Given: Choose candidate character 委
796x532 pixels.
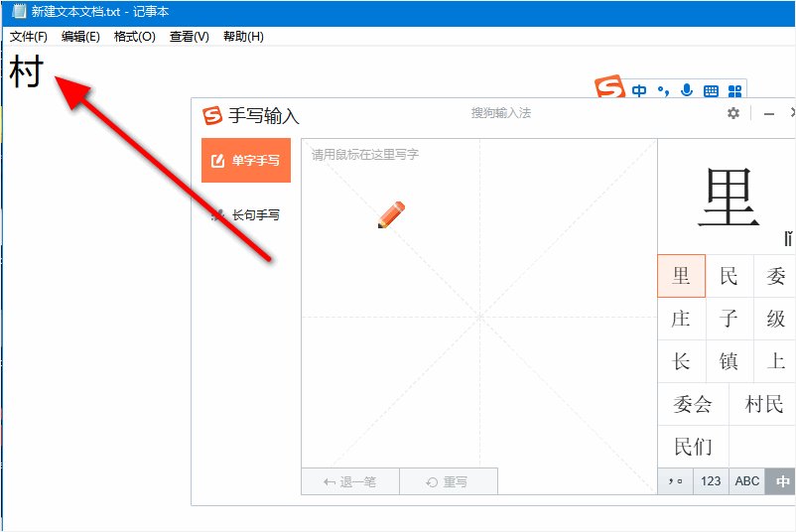Looking at the screenshot, I should point(775,276).
